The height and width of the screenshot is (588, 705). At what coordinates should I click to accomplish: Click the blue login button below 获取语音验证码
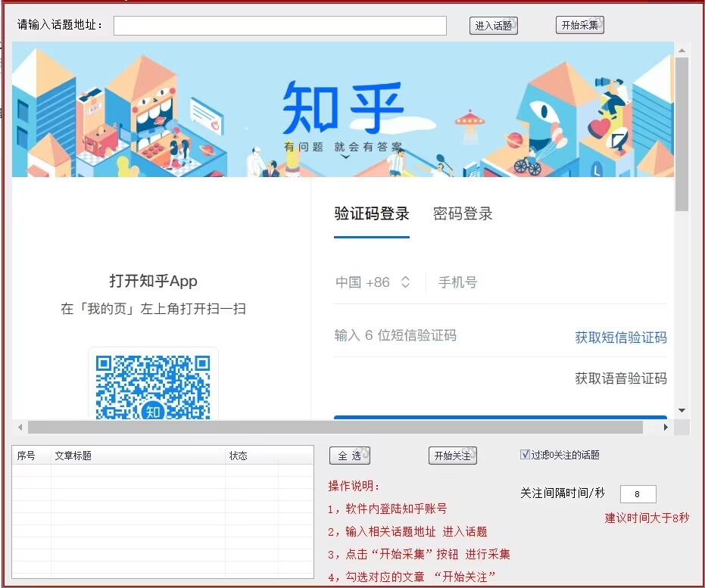pos(500,417)
